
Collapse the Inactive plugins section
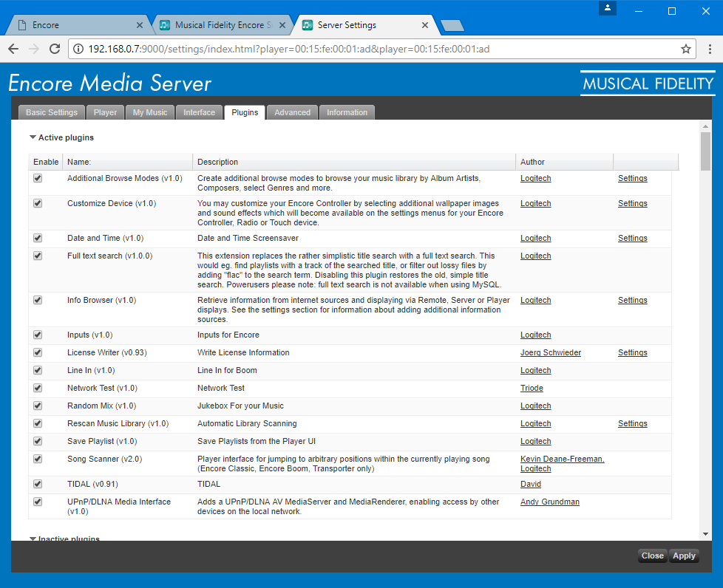click(x=33, y=539)
